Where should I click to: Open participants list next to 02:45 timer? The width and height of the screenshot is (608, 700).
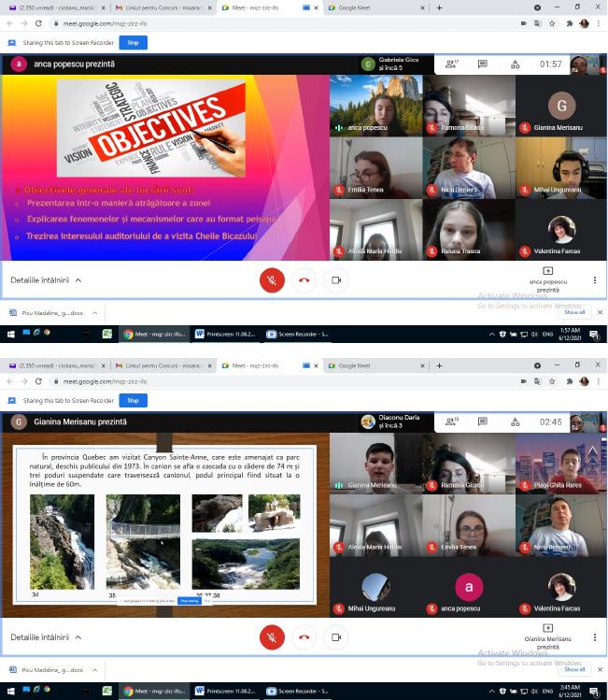(x=451, y=421)
